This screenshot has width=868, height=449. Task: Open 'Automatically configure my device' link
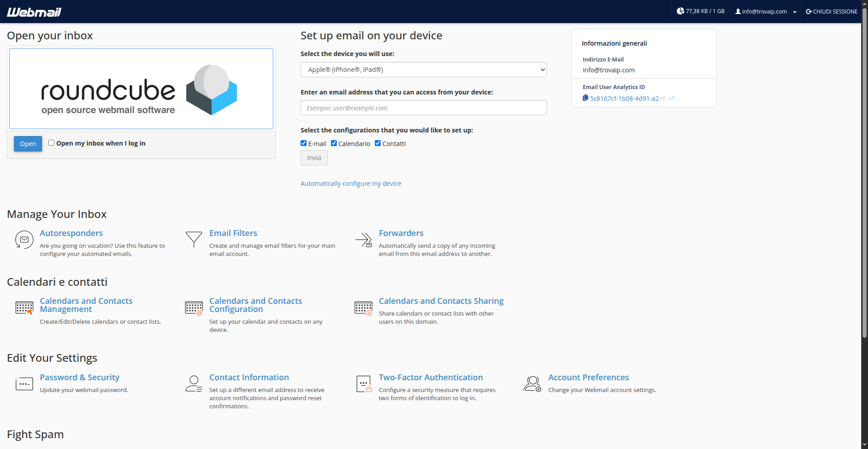tap(351, 184)
